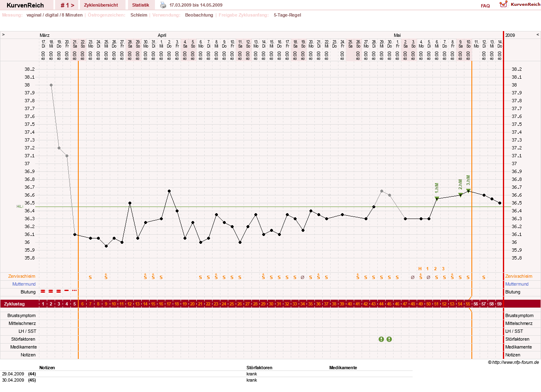This screenshot has height=392, width=541.
Task: Click the bleeding mark on cycle day 1
Action: pos(43,291)
